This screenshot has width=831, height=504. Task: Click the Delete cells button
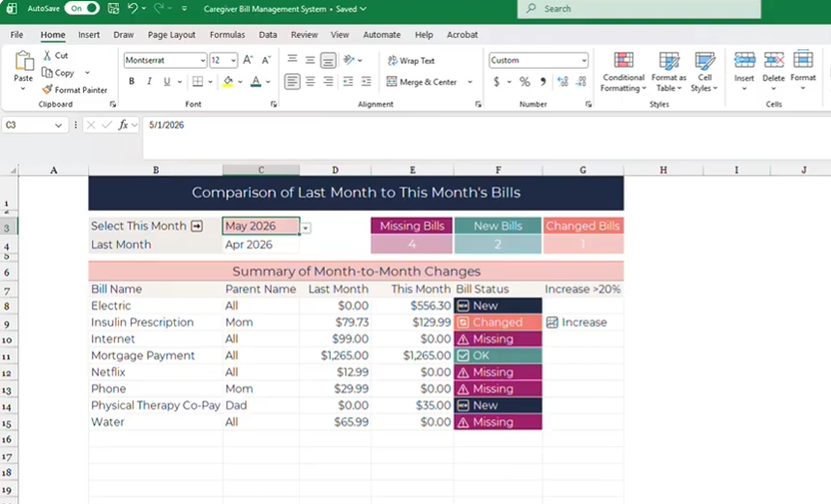773,71
